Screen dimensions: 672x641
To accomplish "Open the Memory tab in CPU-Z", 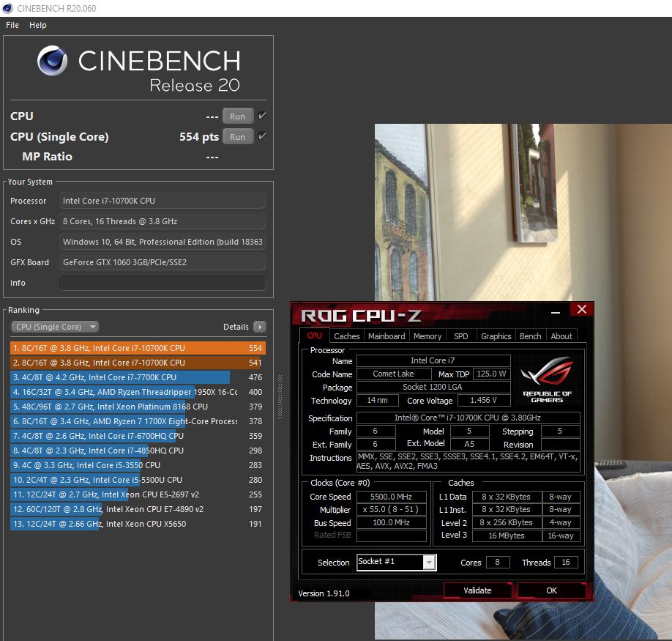I will pos(428,336).
